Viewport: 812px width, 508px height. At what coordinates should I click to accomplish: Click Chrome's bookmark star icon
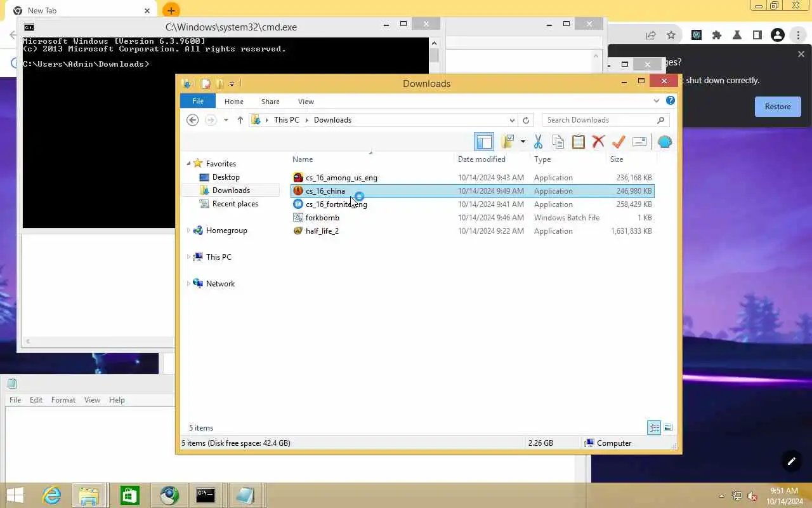[x=671, y=36]
